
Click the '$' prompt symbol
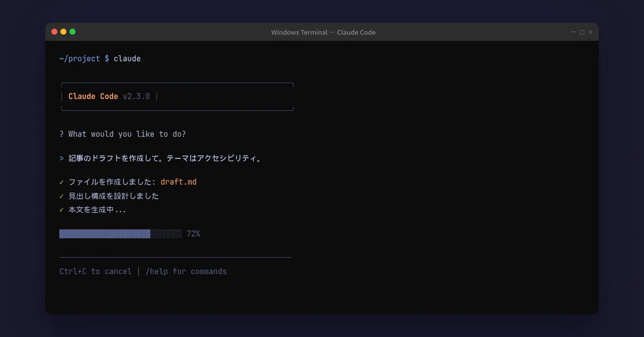[107, 58]
